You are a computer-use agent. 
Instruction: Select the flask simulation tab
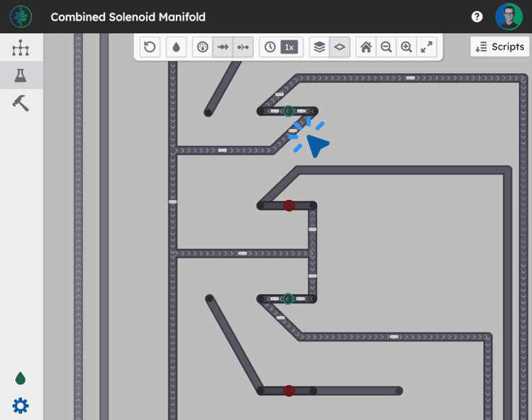coord(21,75)
